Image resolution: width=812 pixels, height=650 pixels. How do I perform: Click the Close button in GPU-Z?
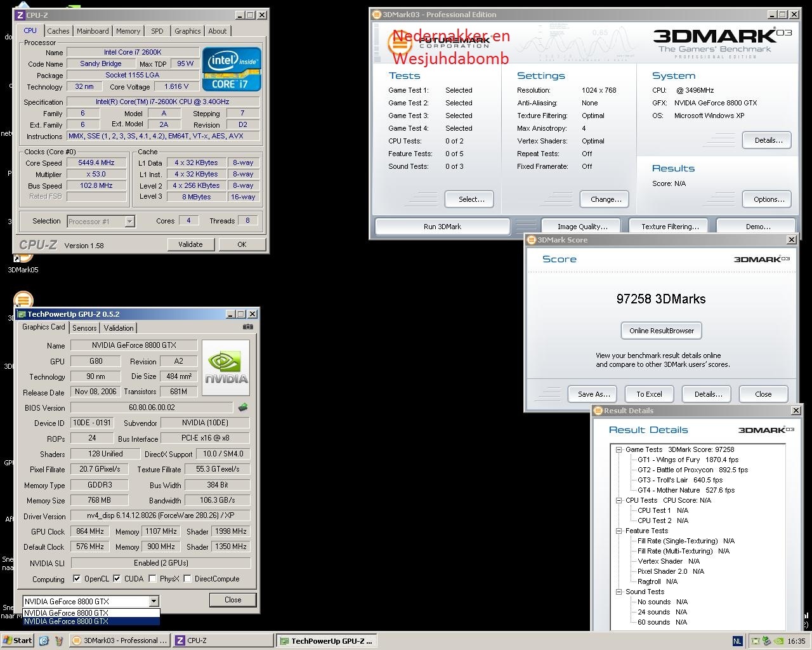click(233, 600)
